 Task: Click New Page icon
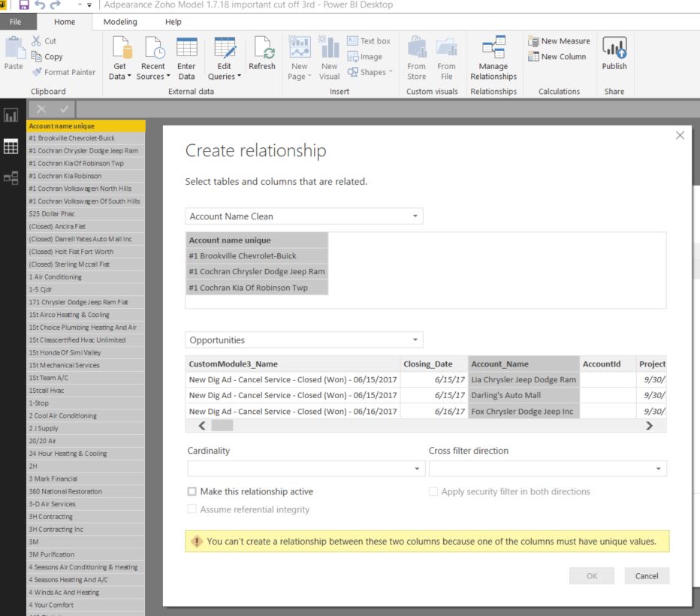pyautogui.click(x=299, y=47)
